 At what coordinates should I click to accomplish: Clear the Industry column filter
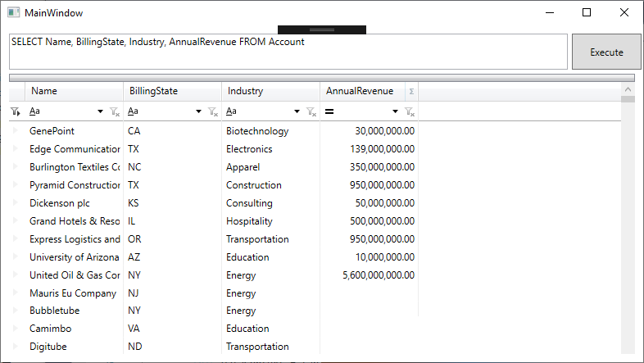[311, 111]
